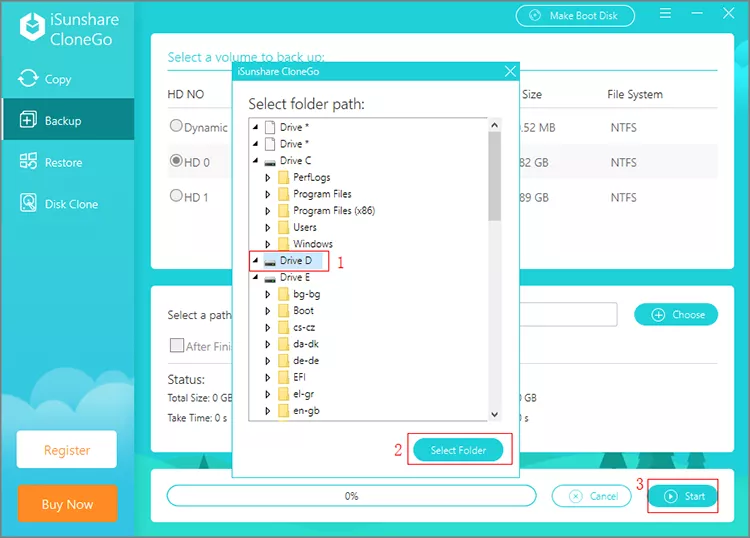Collapse the Drive E tree node

pos(255,277)
